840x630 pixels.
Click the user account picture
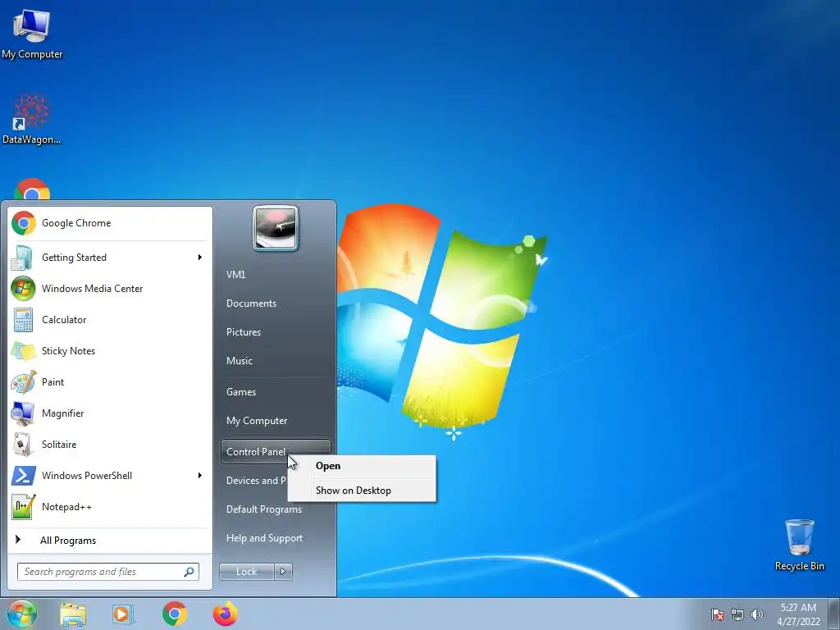276,228
